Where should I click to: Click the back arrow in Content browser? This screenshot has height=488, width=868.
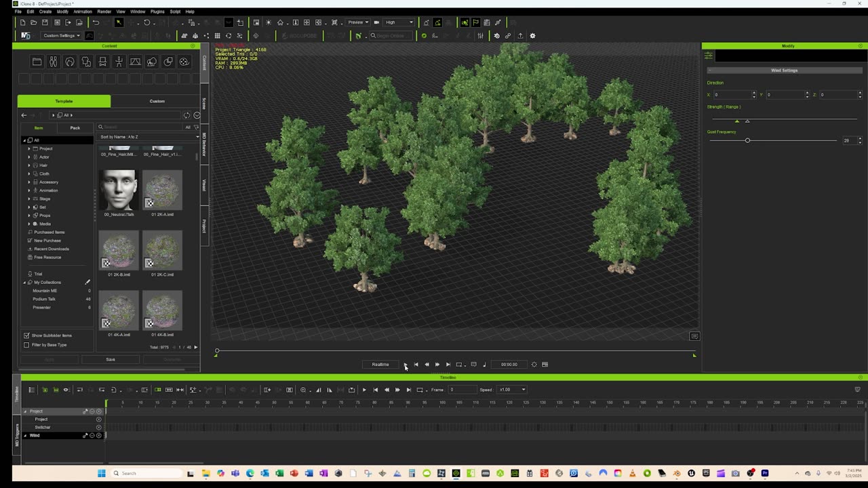click(x=24, y=115)
